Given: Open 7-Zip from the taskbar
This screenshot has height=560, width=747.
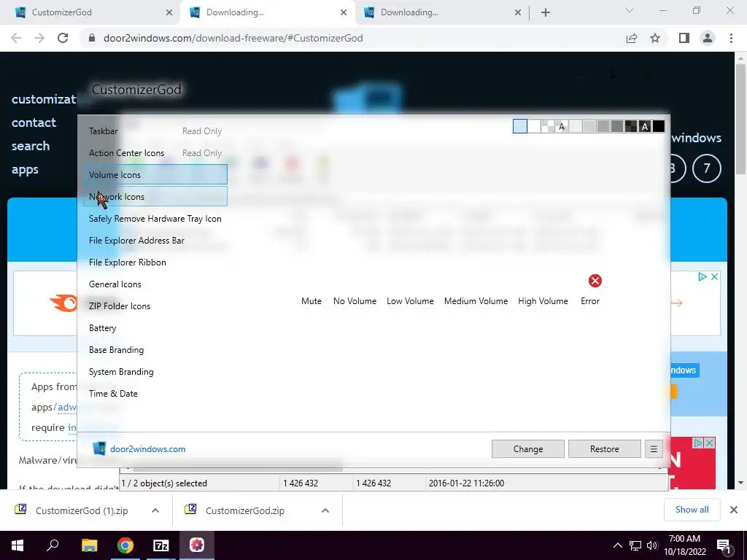Looking at the screenshot, I should (x=161, y=545).
